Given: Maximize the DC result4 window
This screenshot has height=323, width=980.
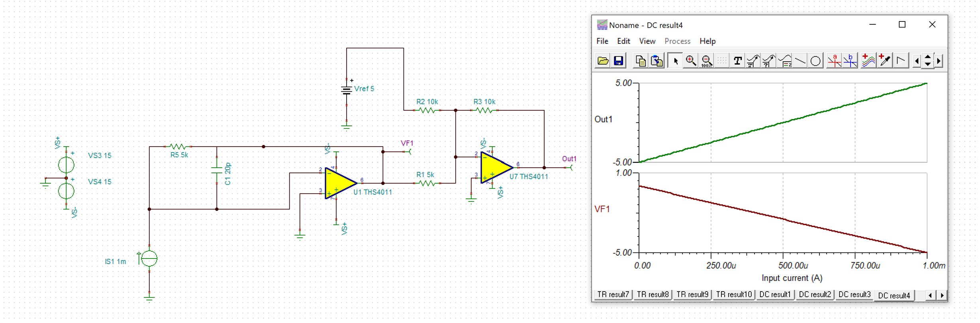Looking at the screenshot, I should [x=902, y=25].
